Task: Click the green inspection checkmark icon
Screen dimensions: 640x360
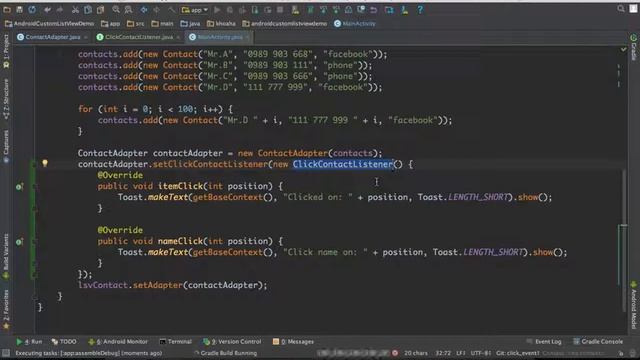Action: coord(623,49)
